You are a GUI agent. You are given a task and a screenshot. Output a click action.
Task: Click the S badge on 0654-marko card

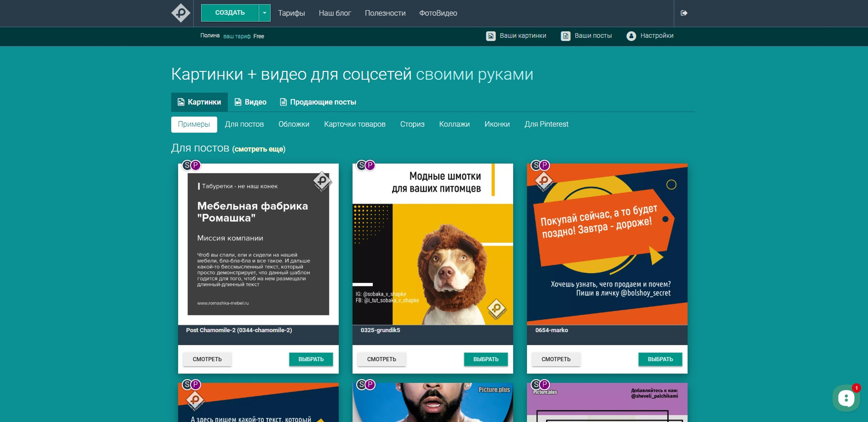tap(536, 165)
